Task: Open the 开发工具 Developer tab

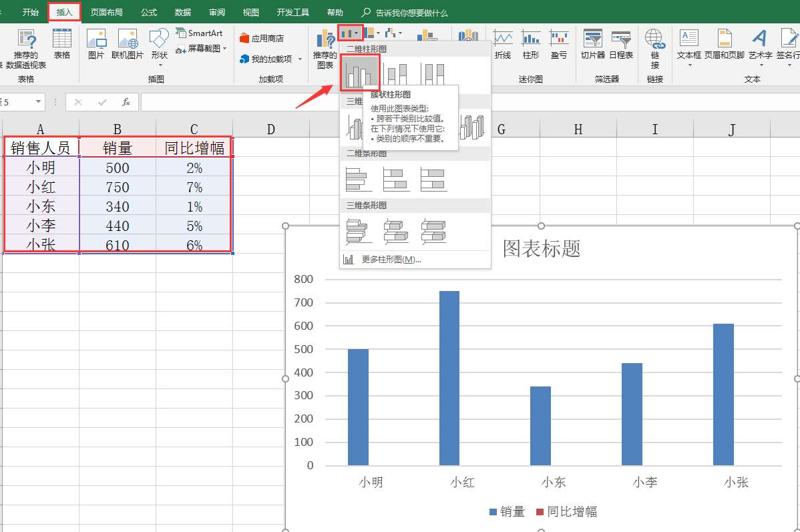Action: 293,12
